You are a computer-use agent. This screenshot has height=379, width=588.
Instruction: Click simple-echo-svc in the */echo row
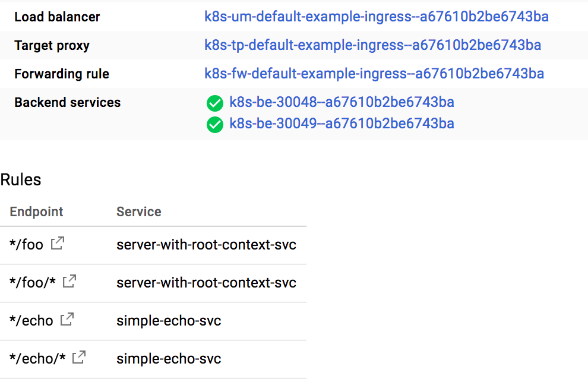click(169, 321)
